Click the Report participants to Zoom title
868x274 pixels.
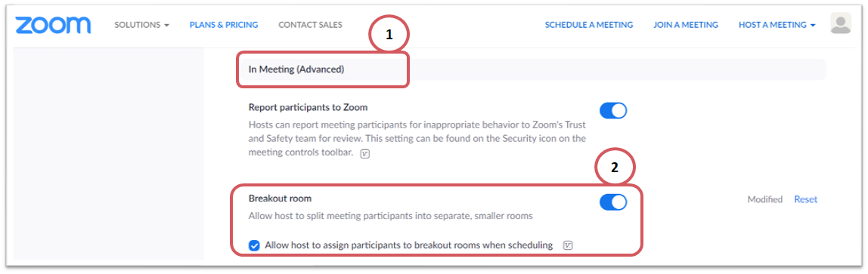coord(308,107)
